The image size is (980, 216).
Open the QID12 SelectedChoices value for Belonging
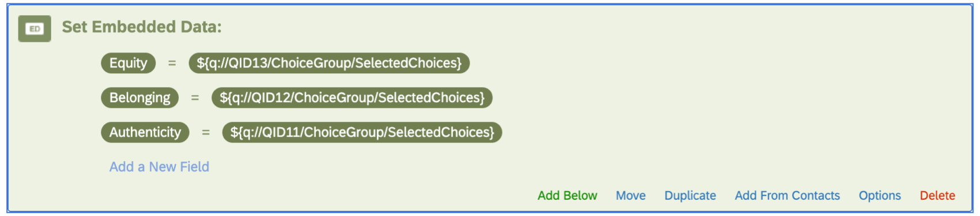(x=352, y=98)
